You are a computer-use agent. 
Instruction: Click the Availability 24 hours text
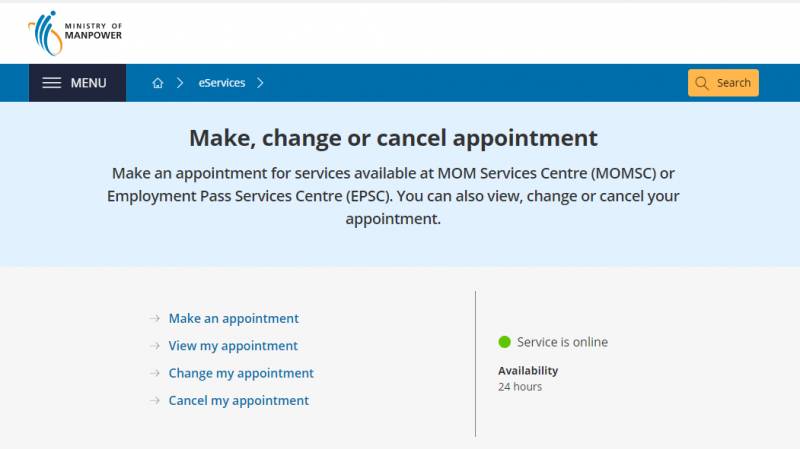pyautogui.click(x=528, y=378)
